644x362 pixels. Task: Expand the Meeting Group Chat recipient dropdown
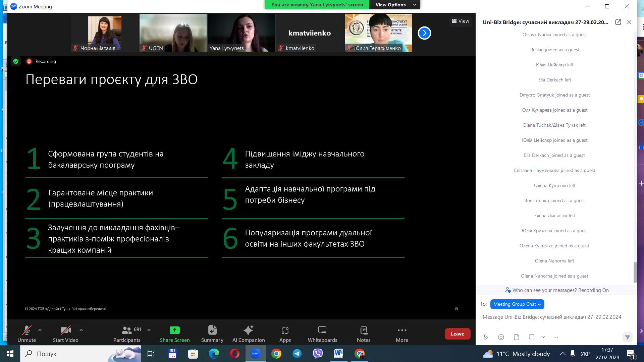(517, 304)
